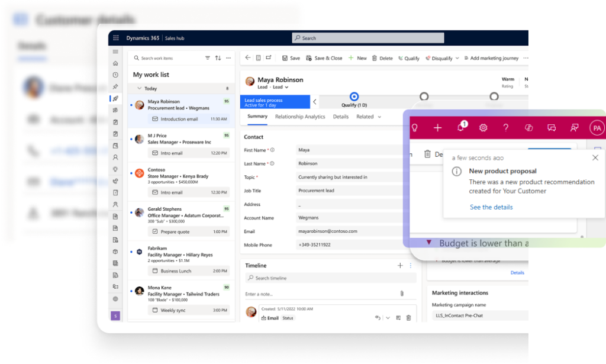This screenshot has width=606, height=364.
Task: Switch to the Relationship Analytics tab
Action: pos(300,117)
